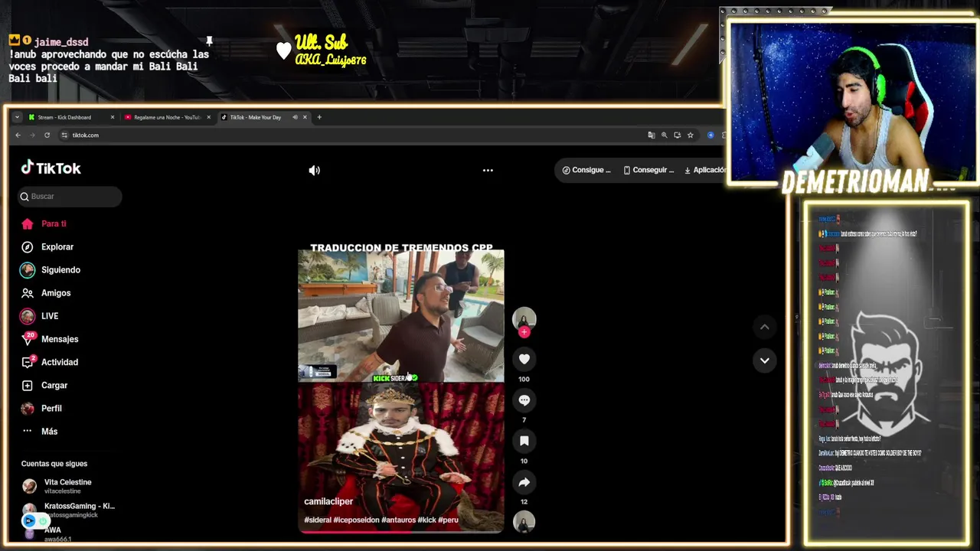This screenshot has width=980, height=551.
Task: Click the TikTok logo
Action: point(51,168)
